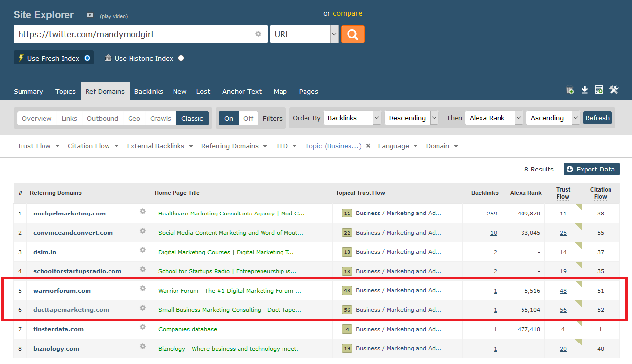Sort by Alexa Rank column header
Screen dimensions: 632x364
coord(525,193)
